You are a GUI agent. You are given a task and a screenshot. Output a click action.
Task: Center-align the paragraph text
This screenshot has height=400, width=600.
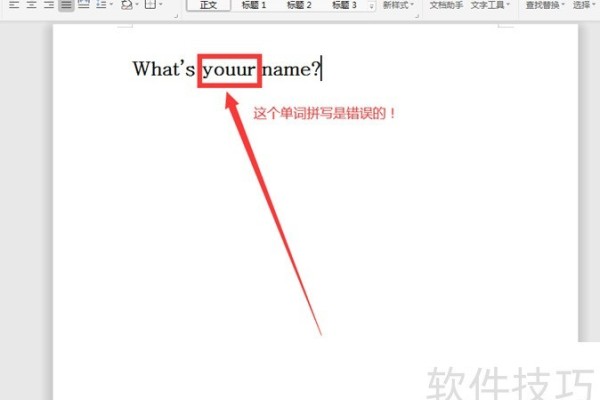point(31,5)
